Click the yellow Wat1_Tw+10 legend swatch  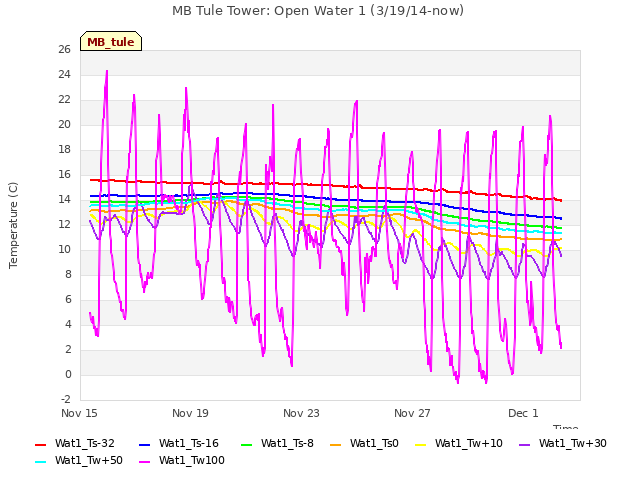point(420,444)
